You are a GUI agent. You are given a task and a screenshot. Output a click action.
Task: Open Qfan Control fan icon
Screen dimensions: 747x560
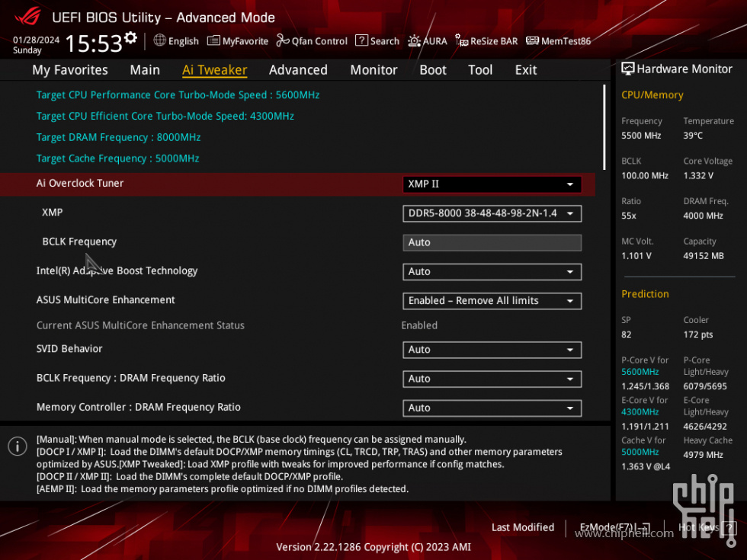pyautogui.click(x=283, y=40)
